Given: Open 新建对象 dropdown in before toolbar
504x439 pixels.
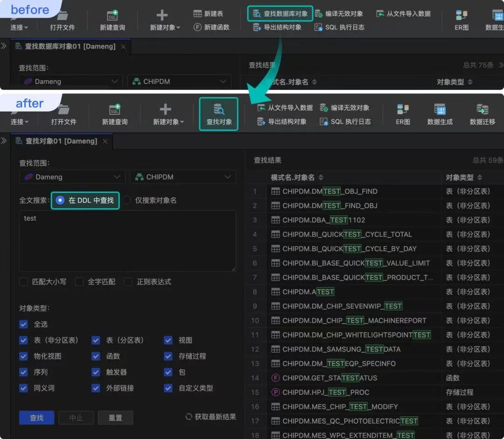Looking at the screenshot, I should click(x=165, y=28).
